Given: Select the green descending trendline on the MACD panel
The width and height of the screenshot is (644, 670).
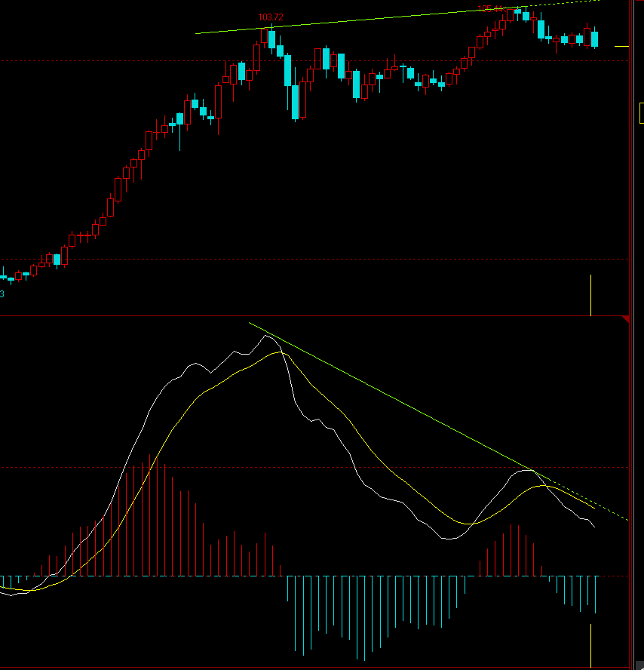Looking at the screenshot, I should [392, 396].
